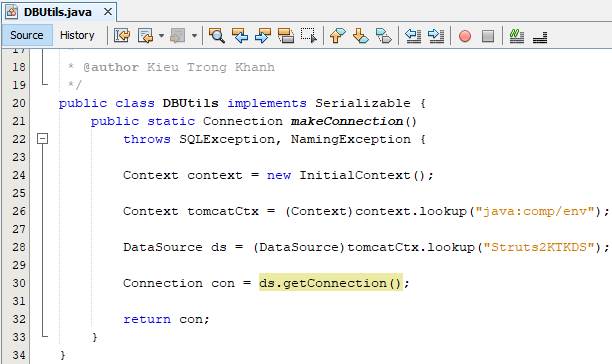
Task: Click the "Struts2KTKDS" string literal
Action: 539,247
